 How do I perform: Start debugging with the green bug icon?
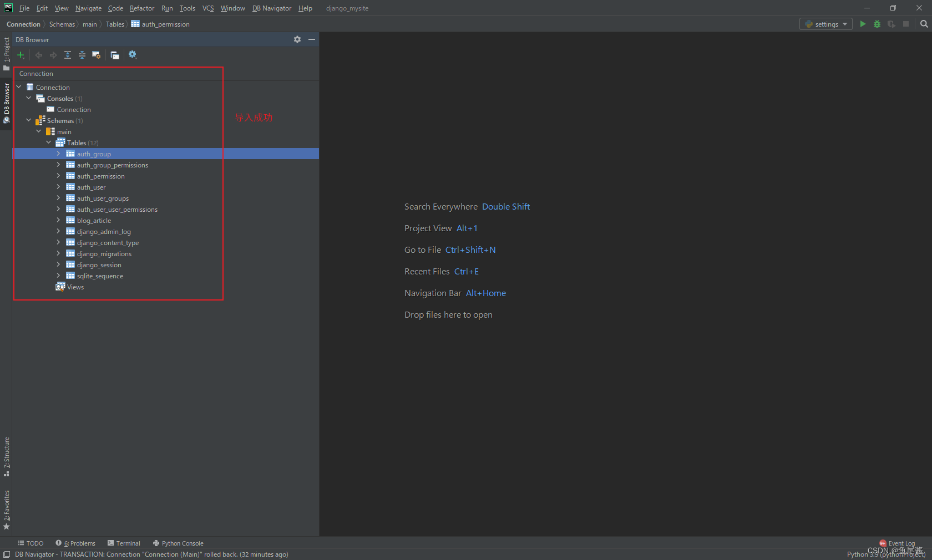pos(877,24)
